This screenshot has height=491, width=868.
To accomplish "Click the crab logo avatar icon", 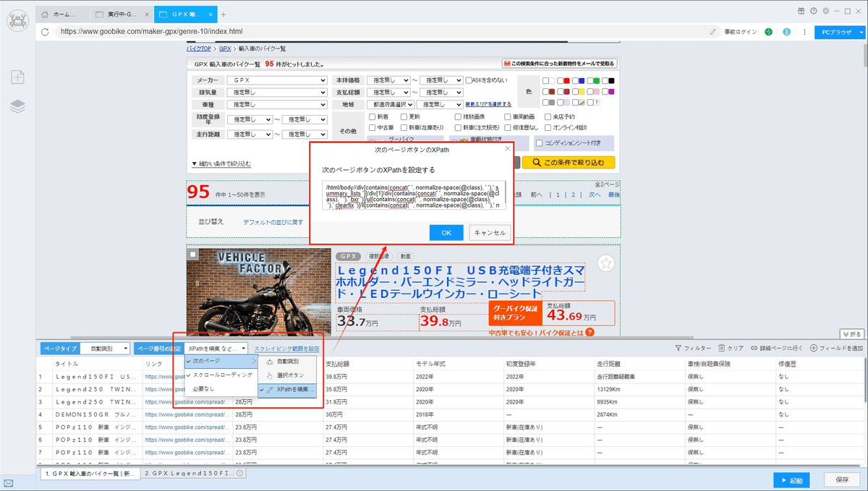I will [17, 20].
